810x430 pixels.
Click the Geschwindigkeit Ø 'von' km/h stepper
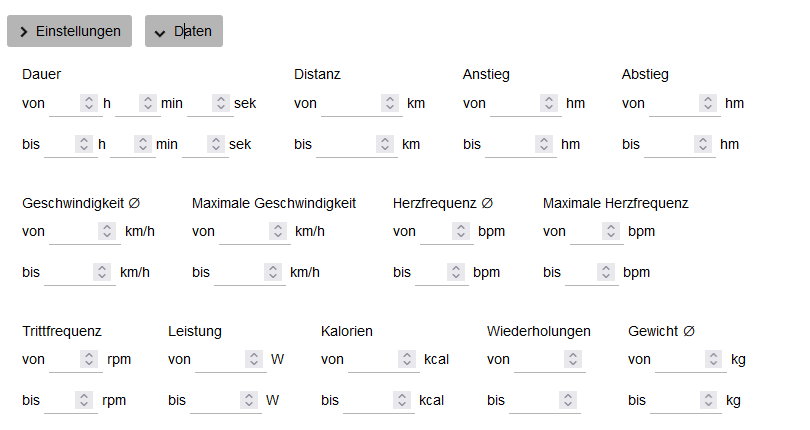[x=108, y=231]
